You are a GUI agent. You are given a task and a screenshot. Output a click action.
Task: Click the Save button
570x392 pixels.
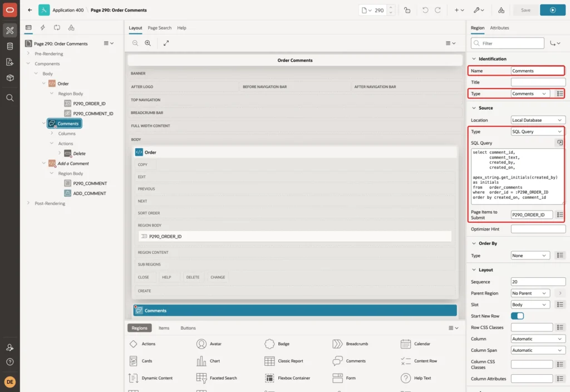(525, 10)
